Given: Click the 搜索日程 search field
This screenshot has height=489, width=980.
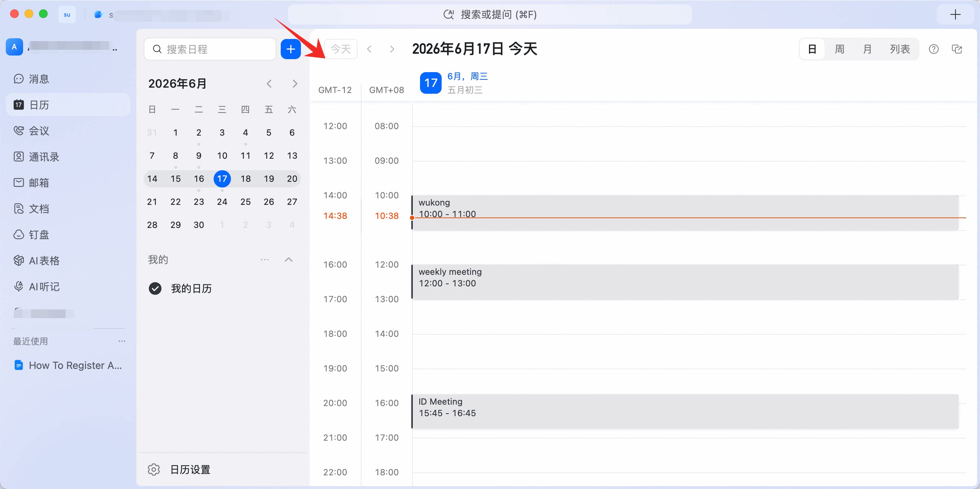Looking at the screenshot, I should click(210, 49).
